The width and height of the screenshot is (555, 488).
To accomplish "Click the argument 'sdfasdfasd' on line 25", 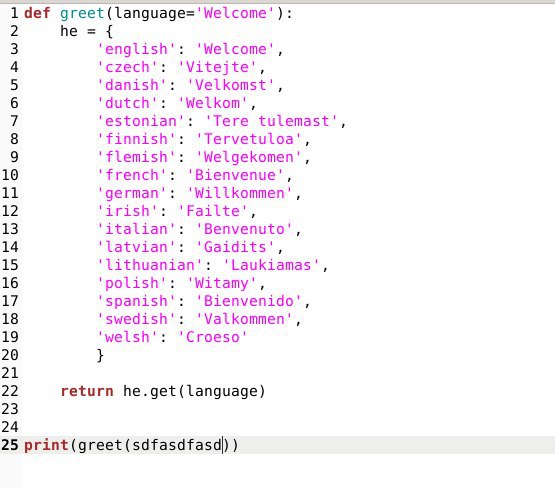I will click(177, 445).
